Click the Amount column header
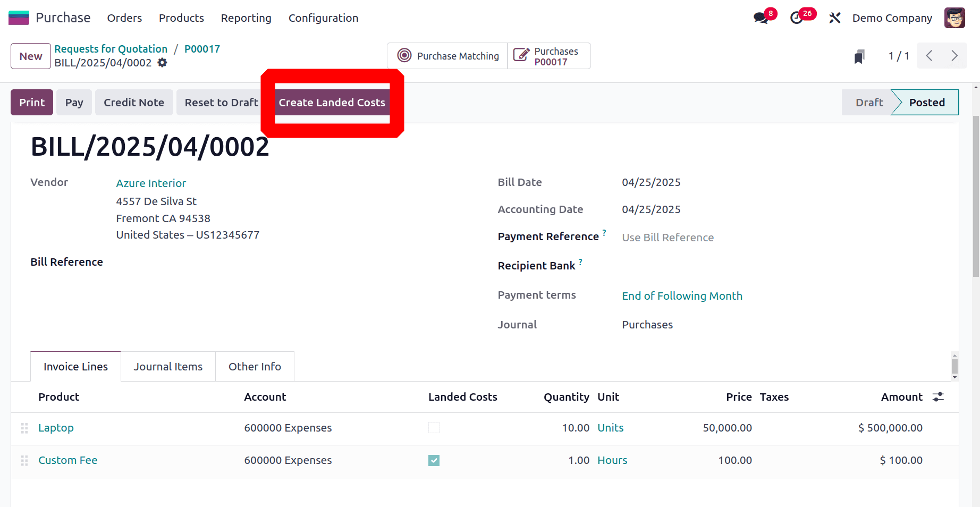 (x=901, y=397)
